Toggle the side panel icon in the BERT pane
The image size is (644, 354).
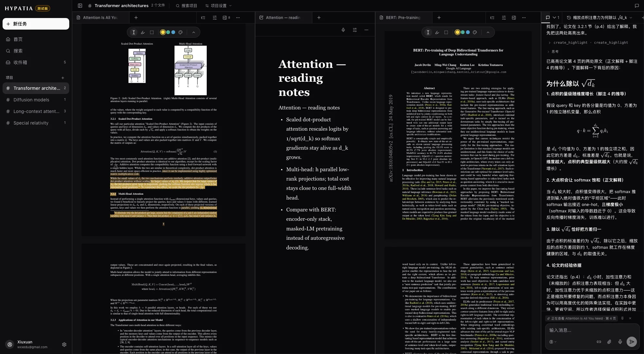click(514, 18)
